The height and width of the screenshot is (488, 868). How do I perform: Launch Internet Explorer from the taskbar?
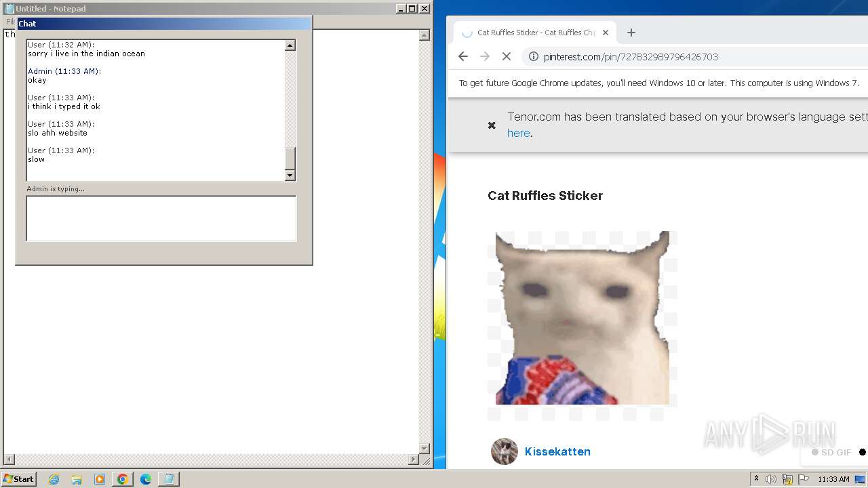pyautogui.click(x=54, y=479)
